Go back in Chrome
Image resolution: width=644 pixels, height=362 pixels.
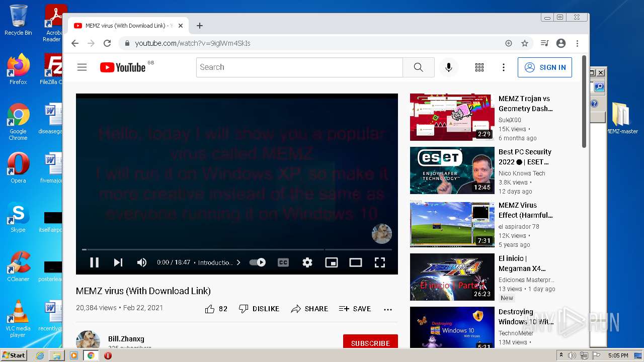tap(75, 43)
